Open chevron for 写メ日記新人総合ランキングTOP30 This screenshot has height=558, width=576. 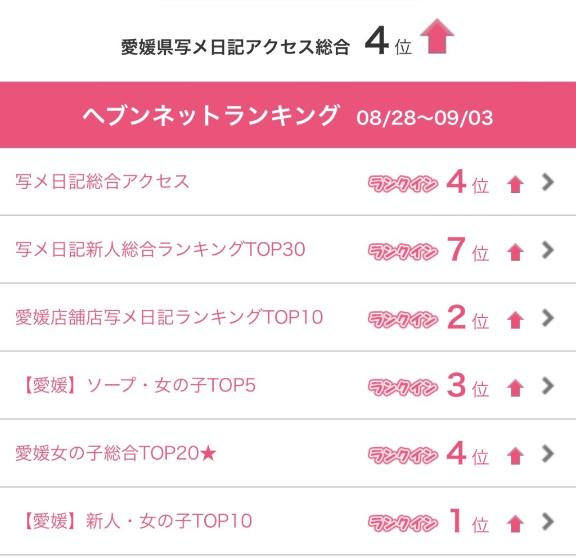point(548,250)
